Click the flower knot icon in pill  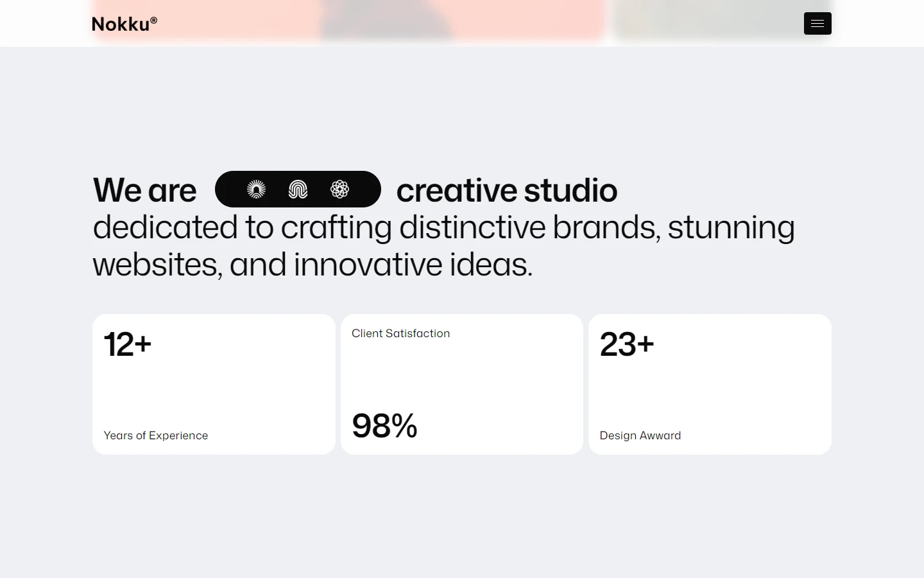[339, 189]
